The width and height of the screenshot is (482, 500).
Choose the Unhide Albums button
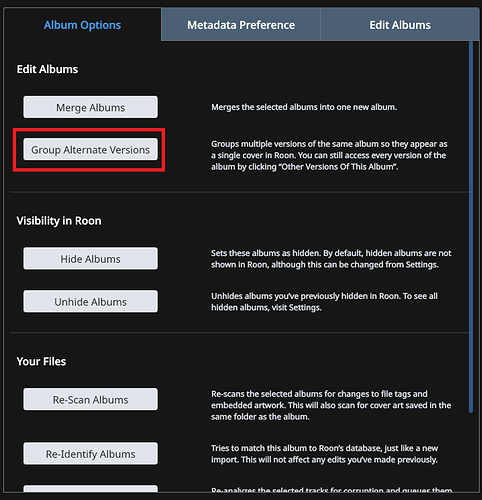(x=90, y=302)
